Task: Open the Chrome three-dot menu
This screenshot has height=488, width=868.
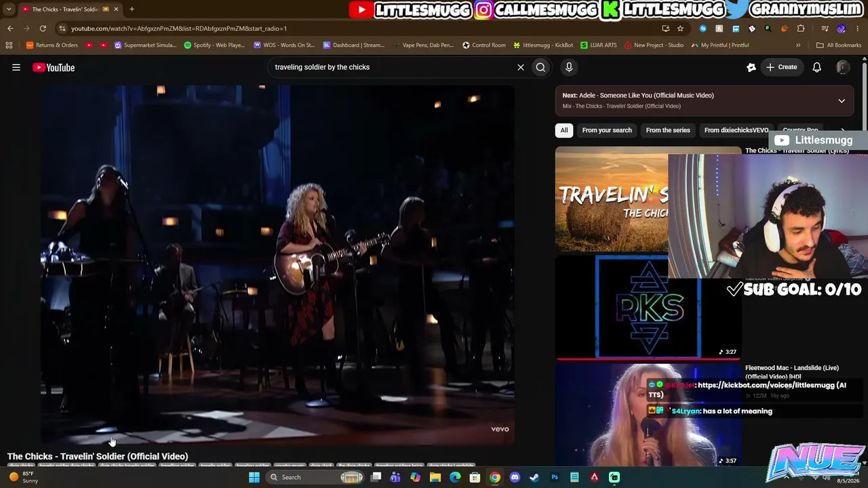Action: click(x=858, y=28)
